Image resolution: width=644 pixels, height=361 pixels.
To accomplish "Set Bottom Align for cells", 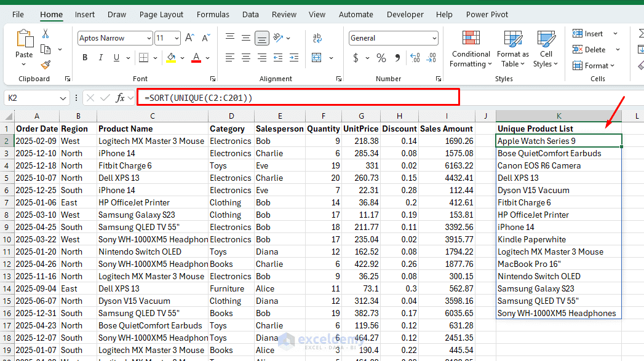I will click(x=261, y=38).
